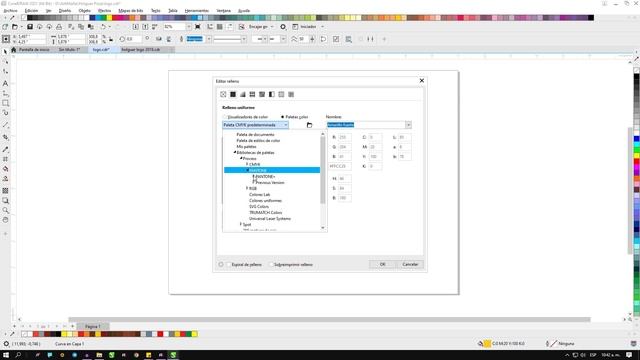Click the OK button in fill dialog
The width and height of the screenshot is (640, 360).
pyautogui.click(x=382, y=264)
